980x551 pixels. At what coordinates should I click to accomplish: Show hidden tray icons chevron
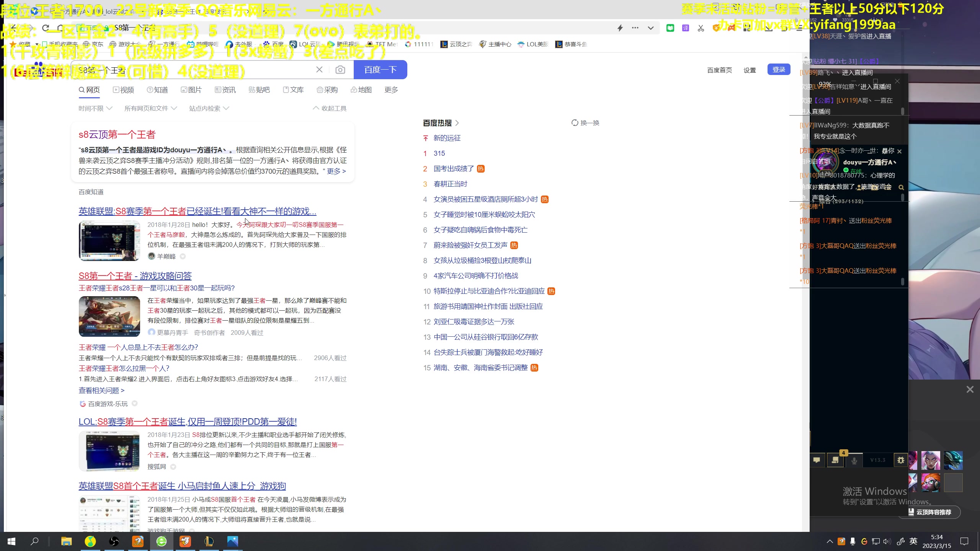(x=830, y=541)
